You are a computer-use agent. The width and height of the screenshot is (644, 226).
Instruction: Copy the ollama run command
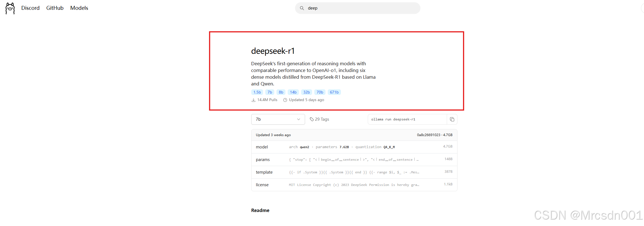point(452,119)
